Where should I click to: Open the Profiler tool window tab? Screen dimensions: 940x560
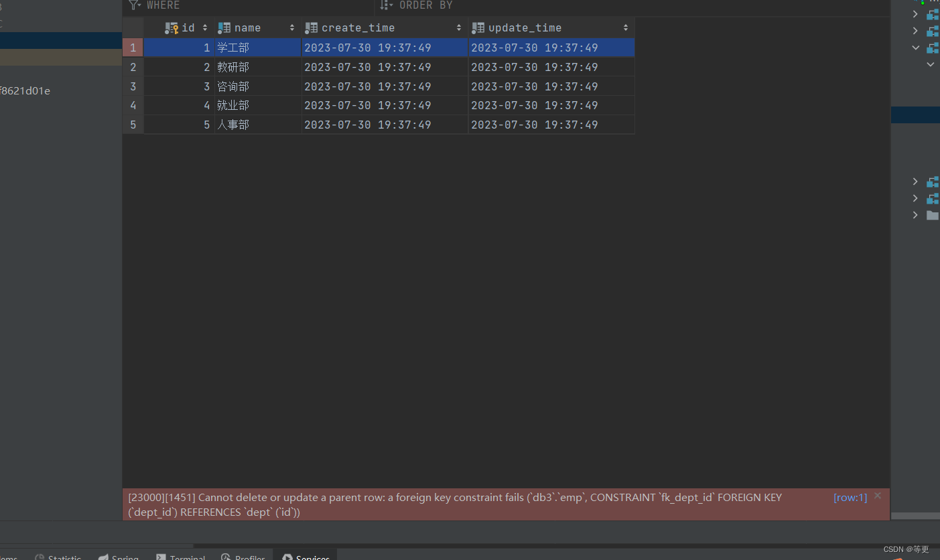pyautogui.click(x=243, y=557)
